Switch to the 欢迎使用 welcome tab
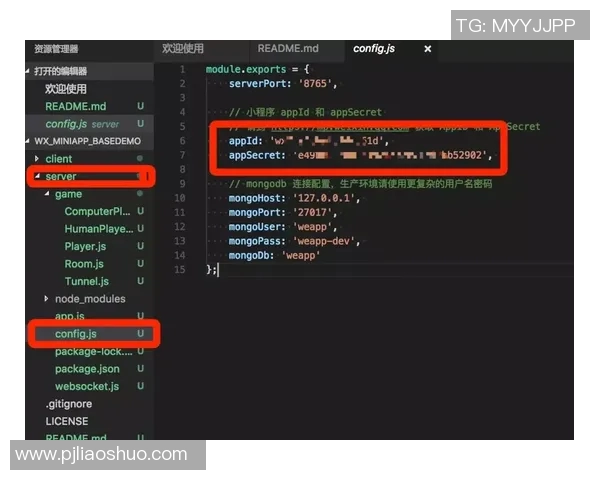 183,49
